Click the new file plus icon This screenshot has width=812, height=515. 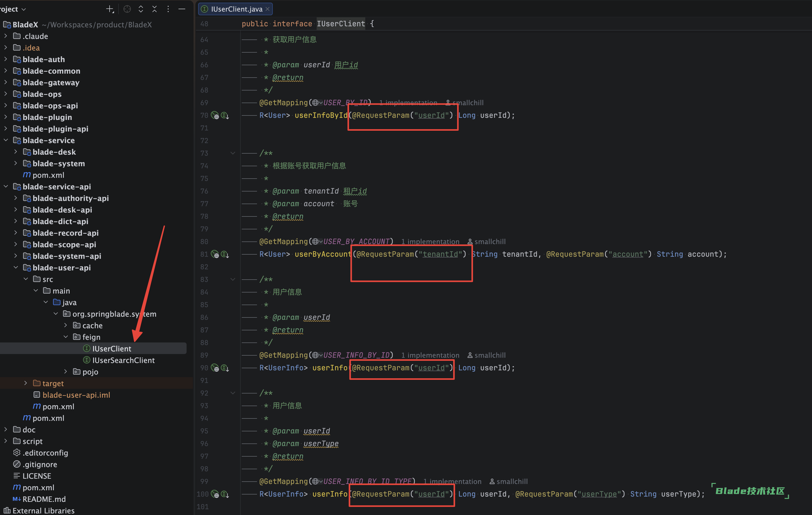110,9
